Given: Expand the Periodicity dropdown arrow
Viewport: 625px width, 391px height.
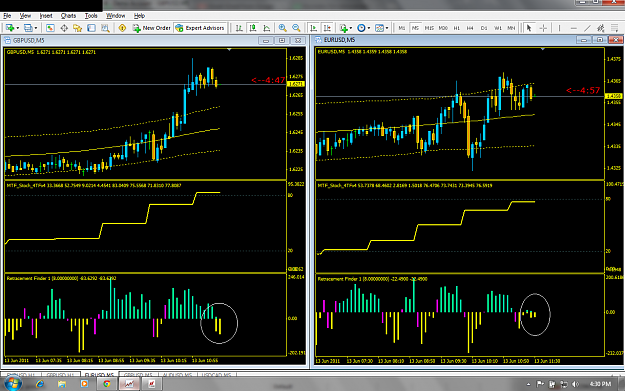Looking at the screenshot, I should (369, 28).
